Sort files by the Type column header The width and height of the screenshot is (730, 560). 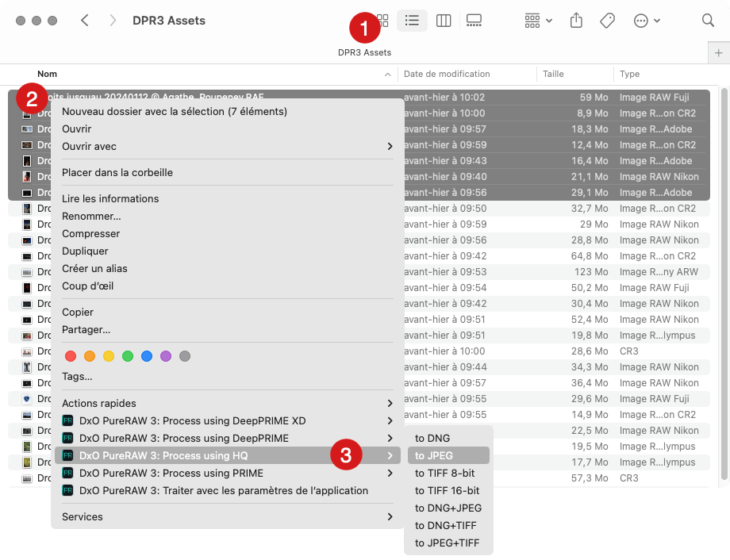[629, 74]
